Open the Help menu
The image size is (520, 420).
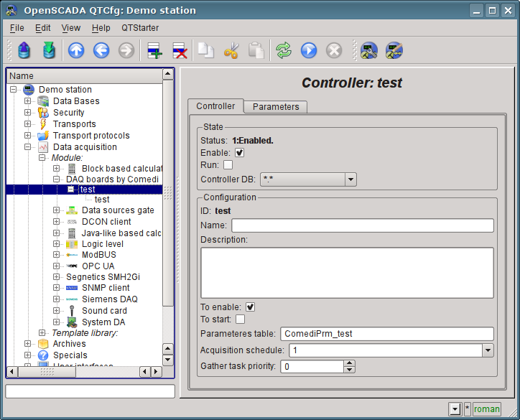pos(101,28)
